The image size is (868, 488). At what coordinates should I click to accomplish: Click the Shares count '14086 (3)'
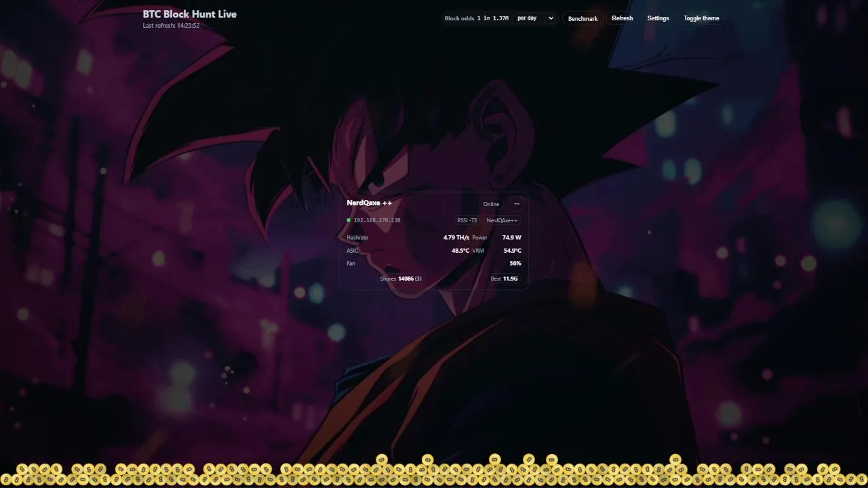[410, 279]
